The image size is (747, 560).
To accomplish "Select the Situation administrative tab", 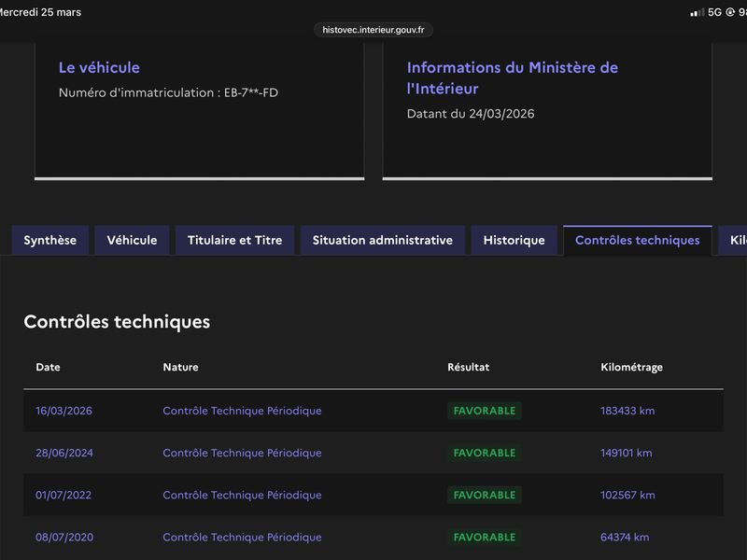I will pos(383,241).
